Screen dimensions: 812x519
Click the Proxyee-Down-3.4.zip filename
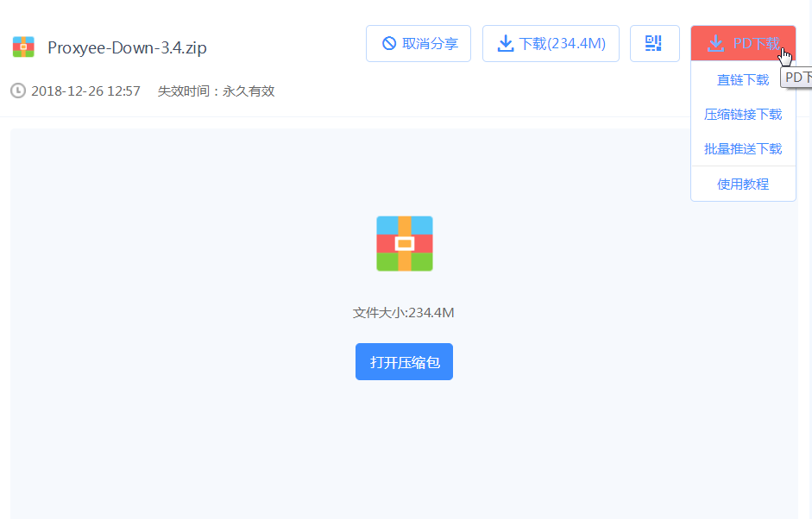[127, 47]
